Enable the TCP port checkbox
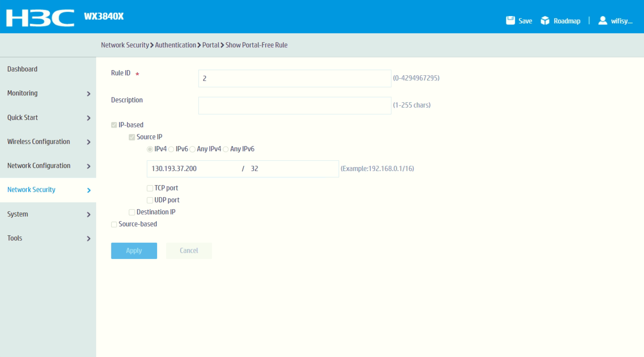This screenshot has width=644, height=357. 150,188
